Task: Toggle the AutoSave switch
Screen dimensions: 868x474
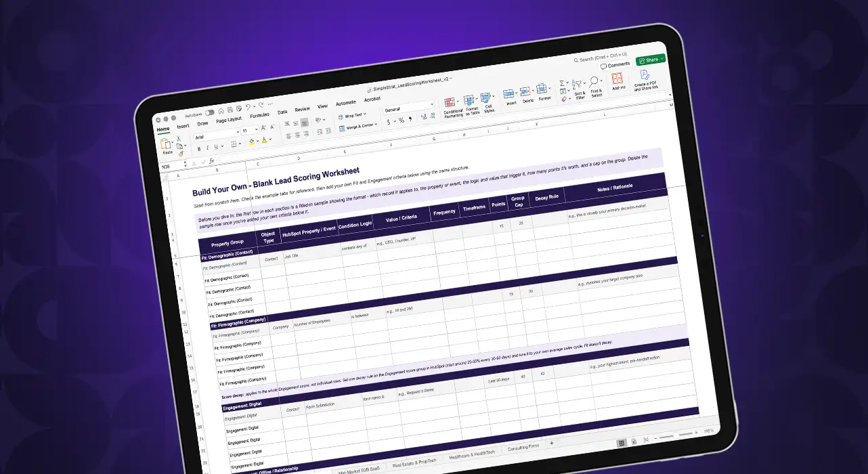Action: 210,112
